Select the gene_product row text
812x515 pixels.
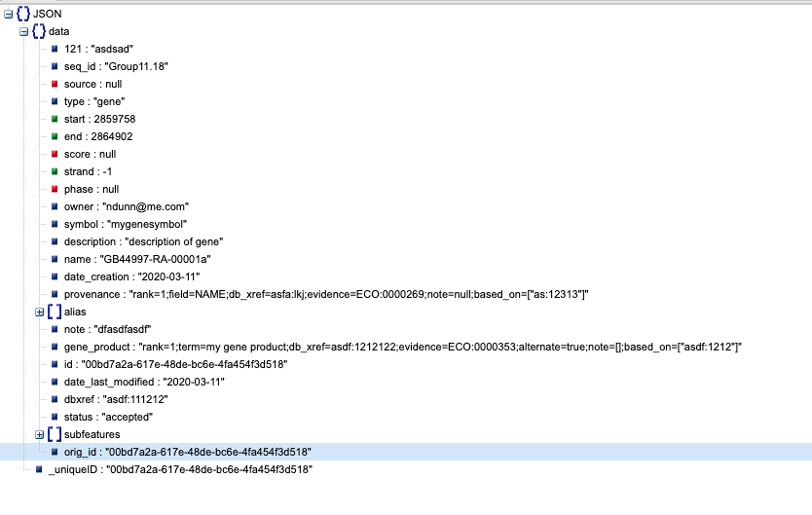pos(403,348)
